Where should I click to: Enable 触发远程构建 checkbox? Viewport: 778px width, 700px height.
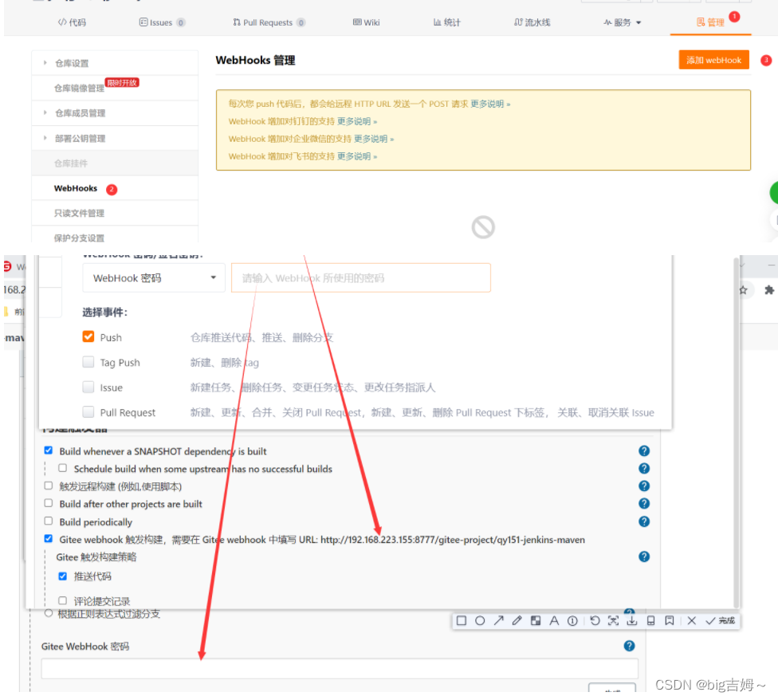[x=48, y=486]
